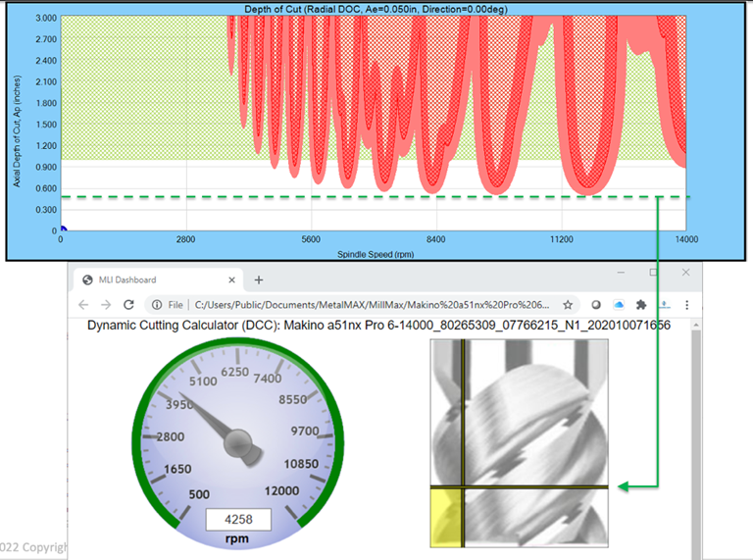Click the 8400 tick on spindle axis

coord(436,239)
